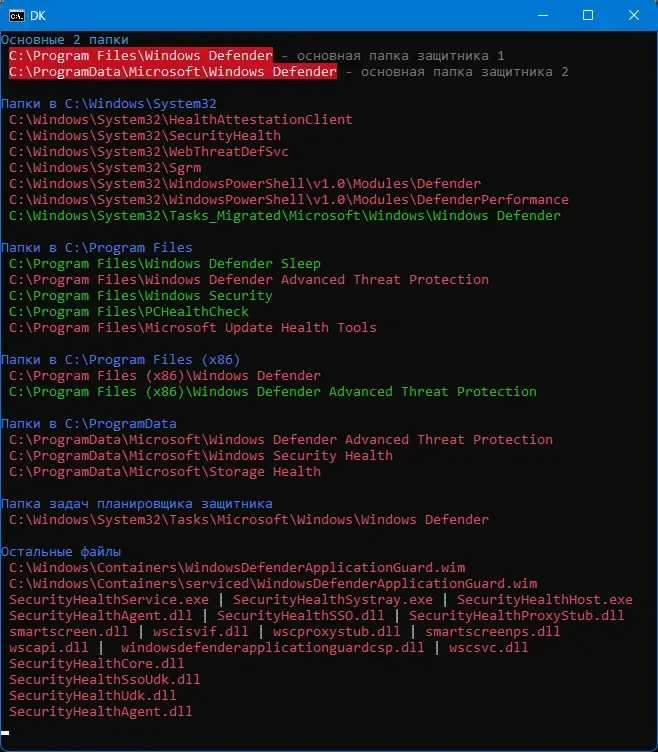
Task: Click the Microsoft Update Health Tools line
Action: tap(192, 328)
